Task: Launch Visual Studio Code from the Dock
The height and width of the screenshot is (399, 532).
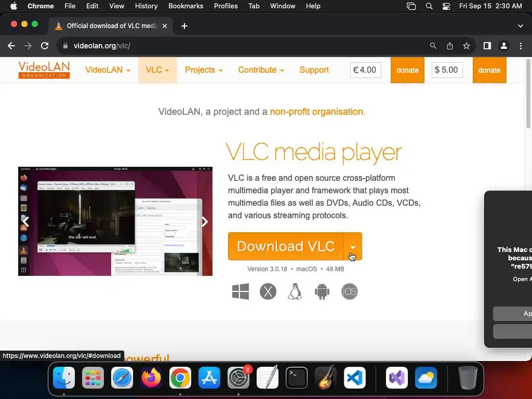Action: tap(354, 378)
